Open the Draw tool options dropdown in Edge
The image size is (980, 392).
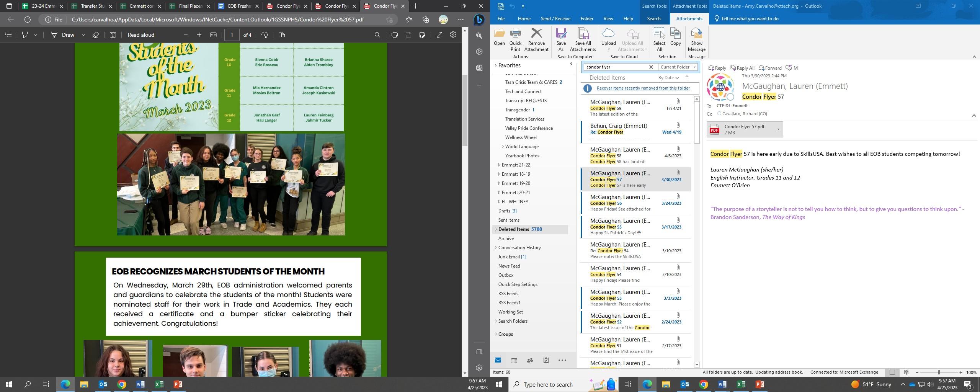(83, 35)
